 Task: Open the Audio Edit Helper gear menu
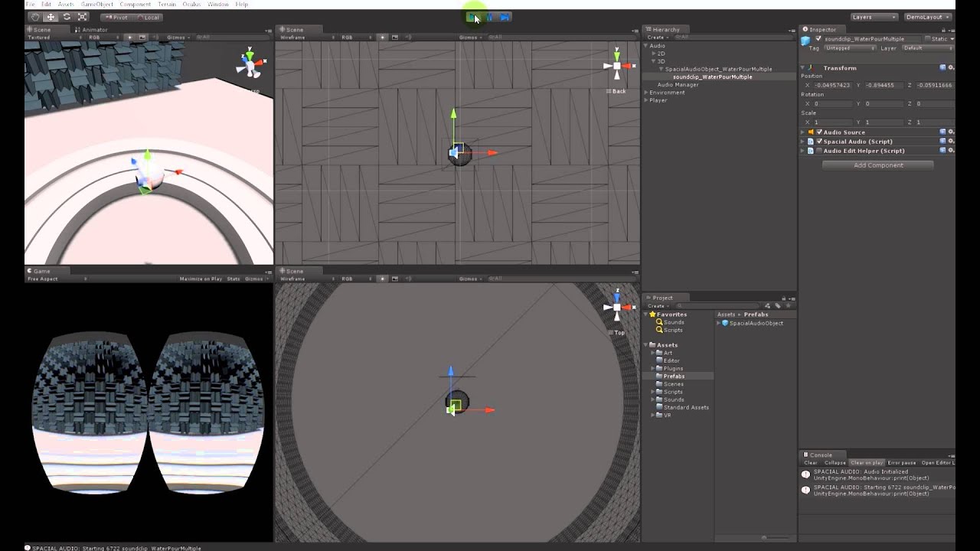pos(951,150)
